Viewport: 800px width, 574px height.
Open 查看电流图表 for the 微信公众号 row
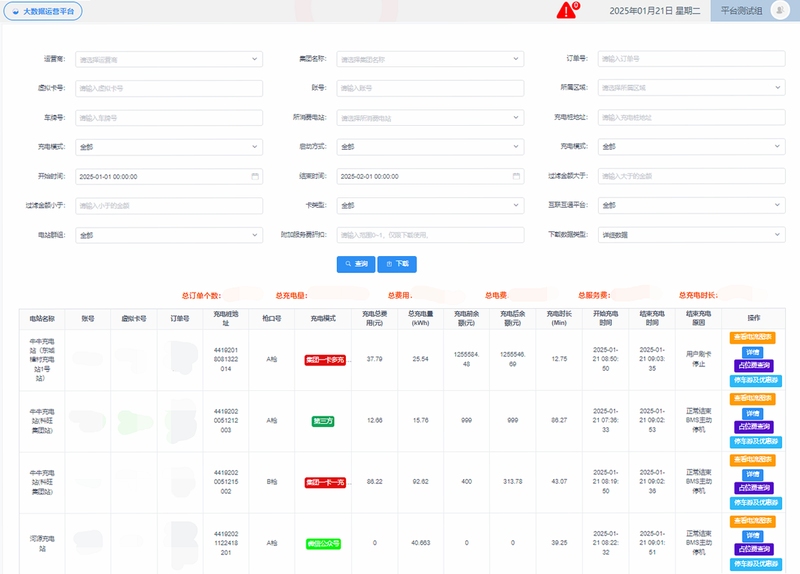pyautogui.click(x=753, y=521)
